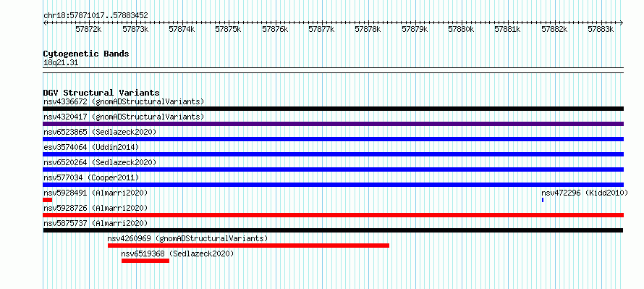Click the ruler's right arrow end
The image size is (644, 289).
pyautogui.click(x=622, y=22)
